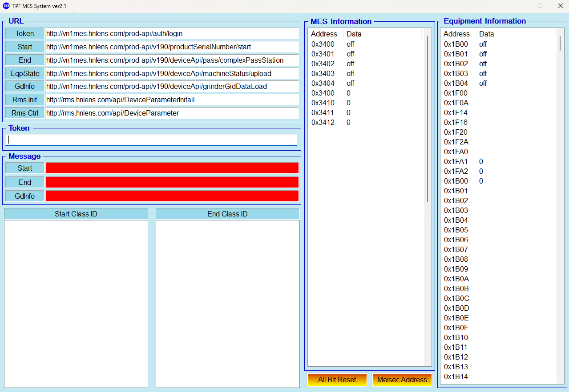Image resolution: width=569 pixels, height=392 pixels.
Task: Click the Rms Ctrl URL field
Action: [172, 113]
